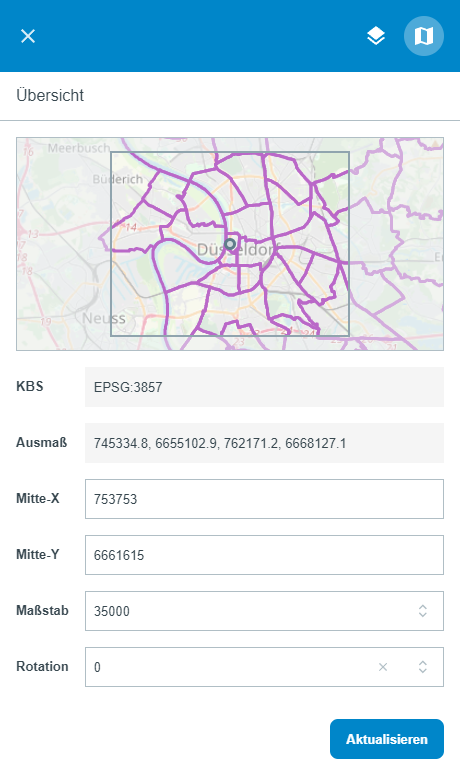460x771 pixels.
Task: Select the read-only KBS field EPSG:3857
Action: 264,387
